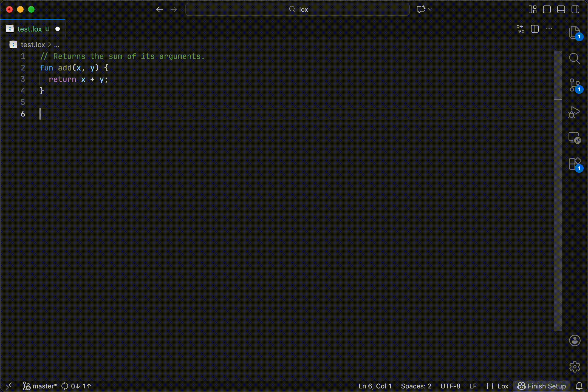This screenshot has width=588, height=392.
Task: Open the editor More Actions menu
Action: click(x=549, y=29)
